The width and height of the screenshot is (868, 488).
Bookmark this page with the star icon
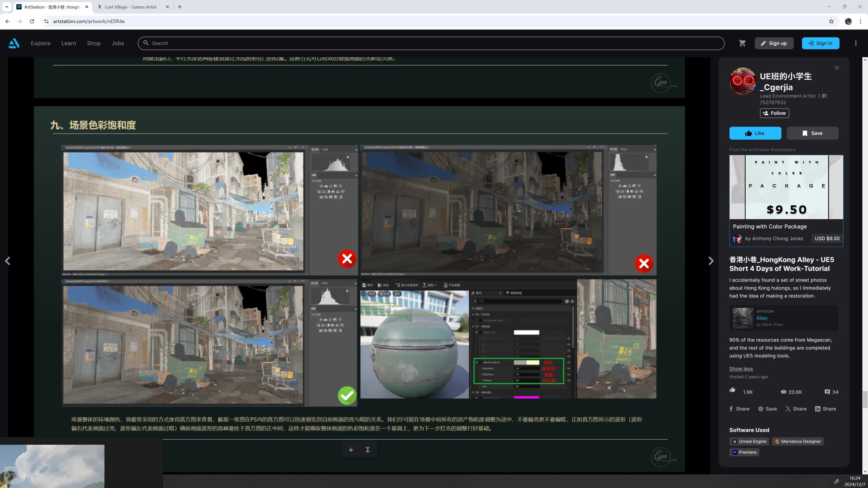[831, 21]
